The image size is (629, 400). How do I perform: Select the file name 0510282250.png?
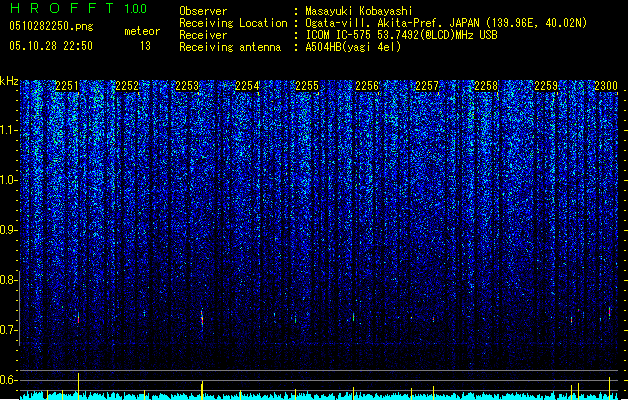click(x=51, y=27)
